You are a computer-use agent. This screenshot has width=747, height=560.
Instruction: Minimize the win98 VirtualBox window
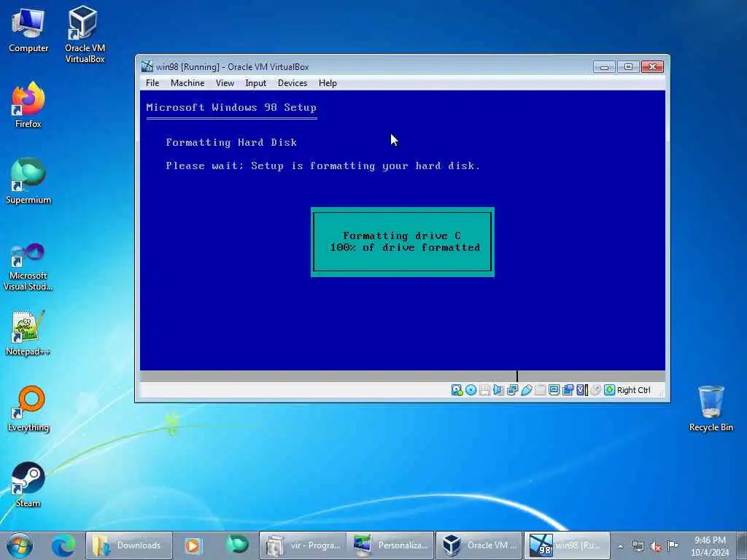604,66
